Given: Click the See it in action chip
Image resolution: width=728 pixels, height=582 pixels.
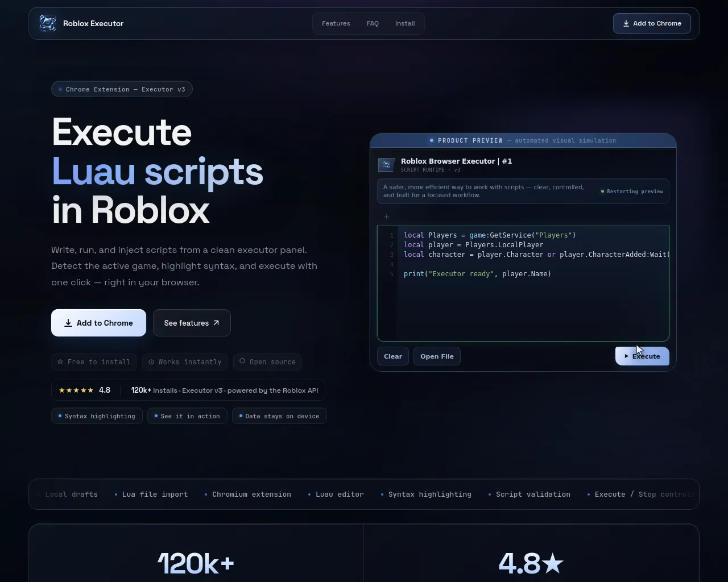Looking at the screenshot, I should coord(187,416).
